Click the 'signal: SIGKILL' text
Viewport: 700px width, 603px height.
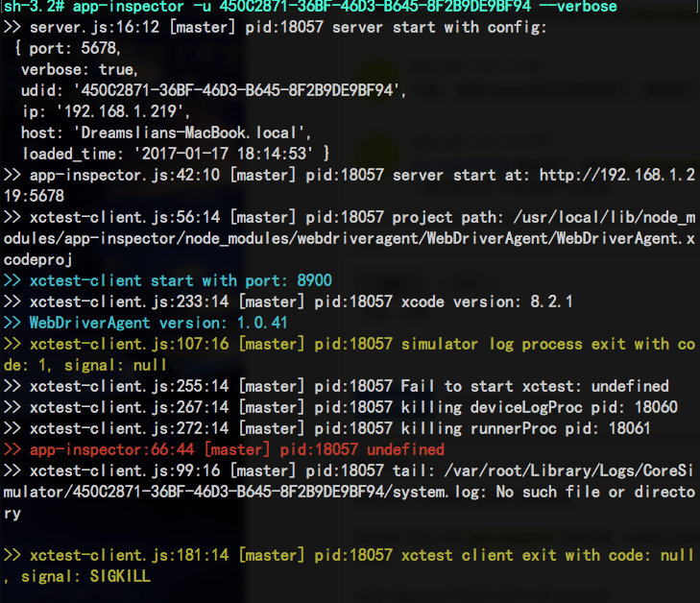coord(85,576)
